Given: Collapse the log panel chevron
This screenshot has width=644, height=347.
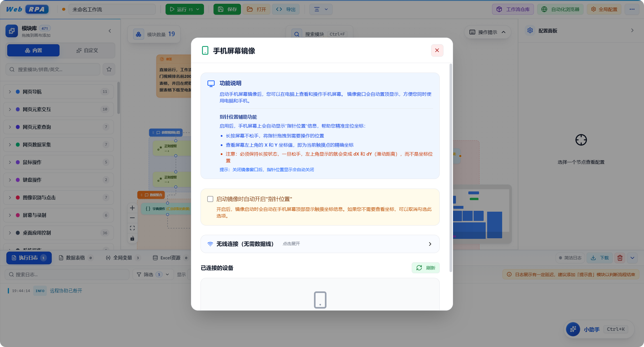Looking at the screenshot, I should [x=632, y=258].
